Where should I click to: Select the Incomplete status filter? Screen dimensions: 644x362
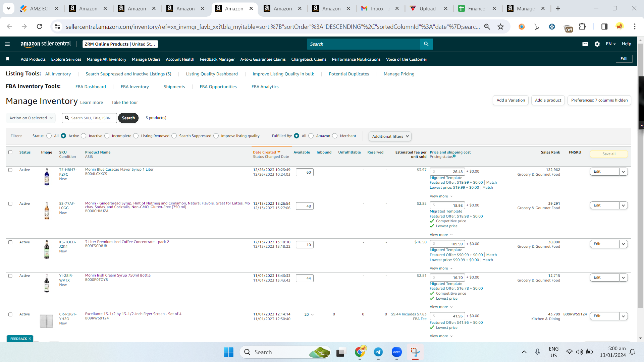tap(107, 136)
